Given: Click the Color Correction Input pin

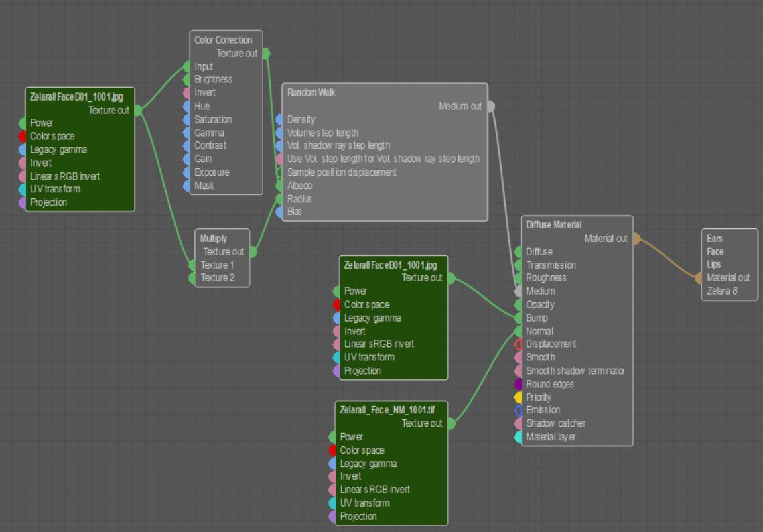Looking at the screenshot, I should [x=186, y=67].
